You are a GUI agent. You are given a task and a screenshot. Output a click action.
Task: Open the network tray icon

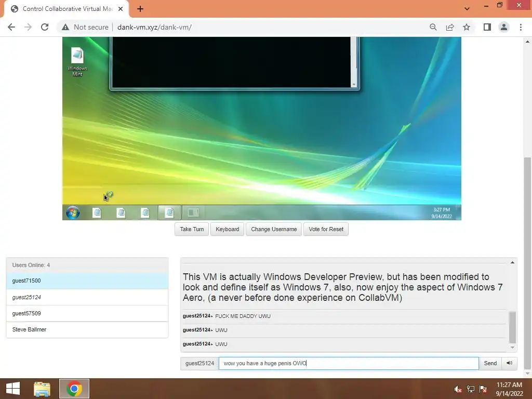[471, 389]
